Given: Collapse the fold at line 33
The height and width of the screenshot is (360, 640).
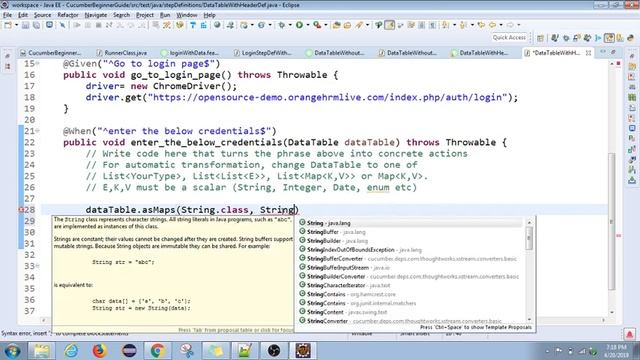Looking at the screenshot, I should 38,266.
